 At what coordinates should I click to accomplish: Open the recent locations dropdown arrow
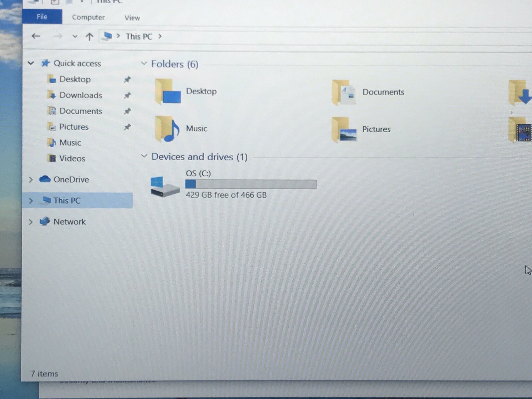pos(75,37)
